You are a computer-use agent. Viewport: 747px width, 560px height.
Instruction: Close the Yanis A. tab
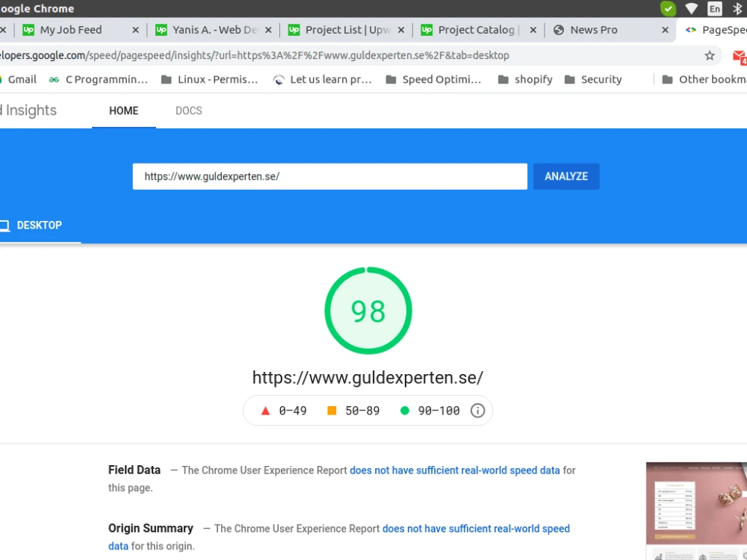coord(268,30)
